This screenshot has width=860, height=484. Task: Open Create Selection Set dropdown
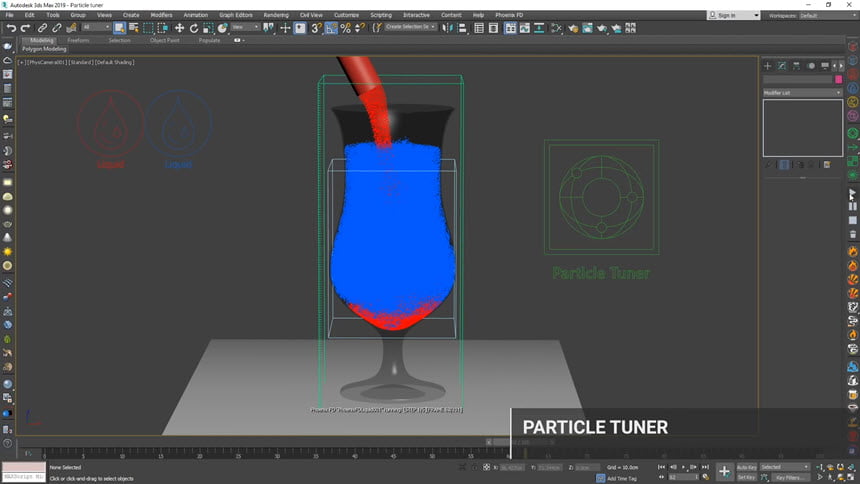pyautogui.click(x=410, y=27)
